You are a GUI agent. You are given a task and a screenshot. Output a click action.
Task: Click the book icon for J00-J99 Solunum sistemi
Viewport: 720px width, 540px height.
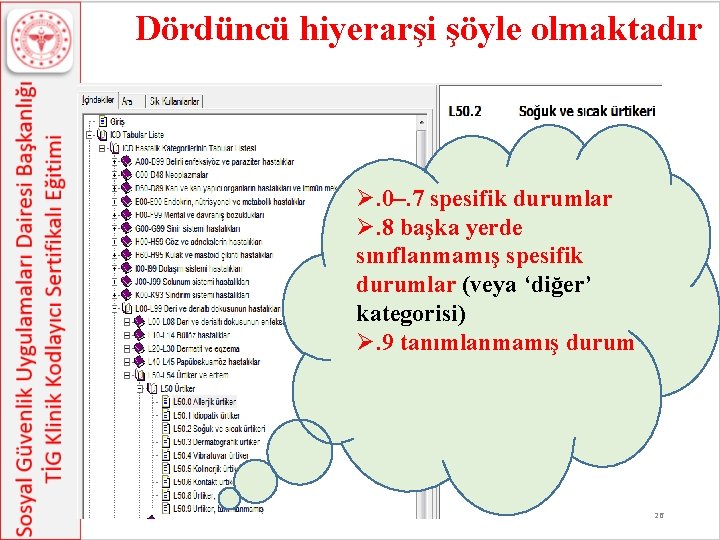coord(126,281)
